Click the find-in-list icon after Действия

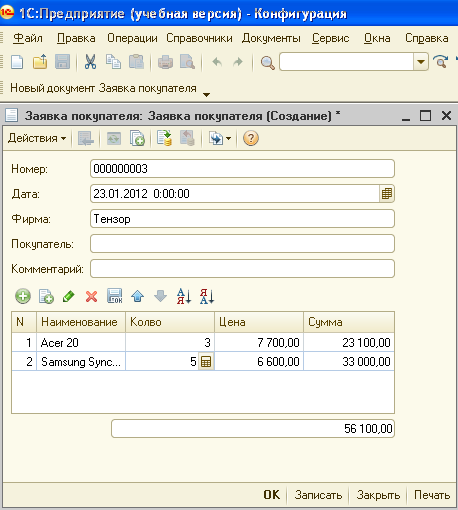86,138
